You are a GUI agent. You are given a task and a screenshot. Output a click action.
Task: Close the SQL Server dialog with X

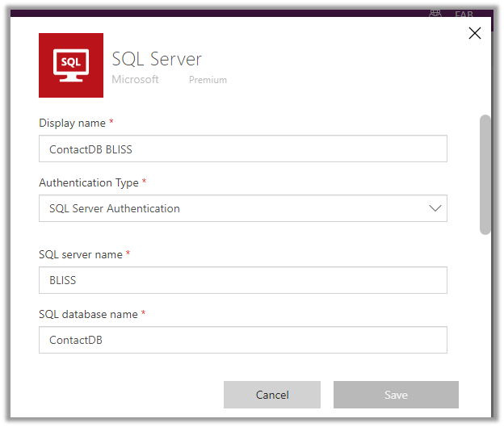[x=475, y=33]
